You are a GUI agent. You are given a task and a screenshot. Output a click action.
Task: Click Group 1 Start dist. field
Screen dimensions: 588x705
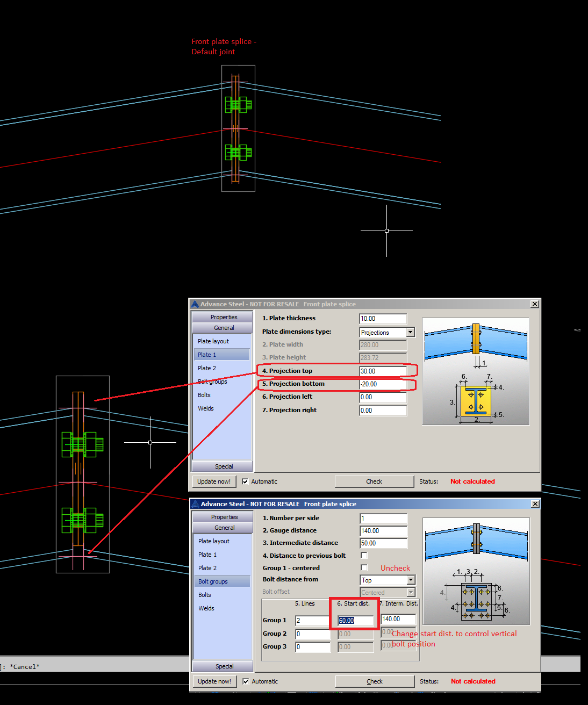pyautogui.click(x=356, y=621)
